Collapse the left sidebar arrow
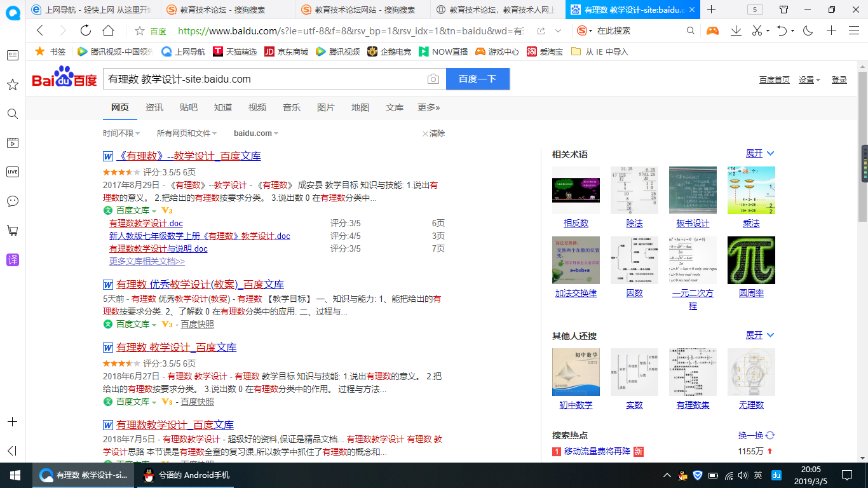 [12, 451]
